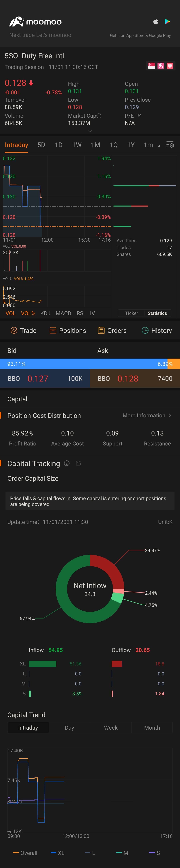Image resolution: width=180 pixels, height=868 pixels.
Task: Switch to the 5D chart tab
Action: 41,145
